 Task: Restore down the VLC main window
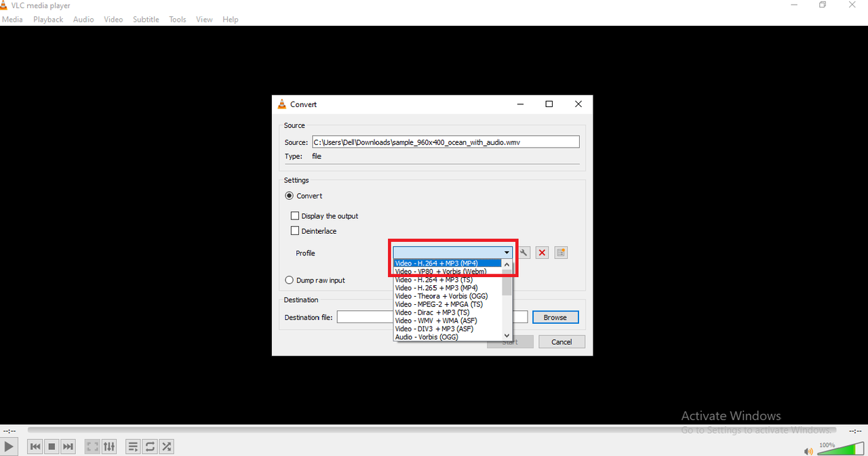tap(823, 5)
